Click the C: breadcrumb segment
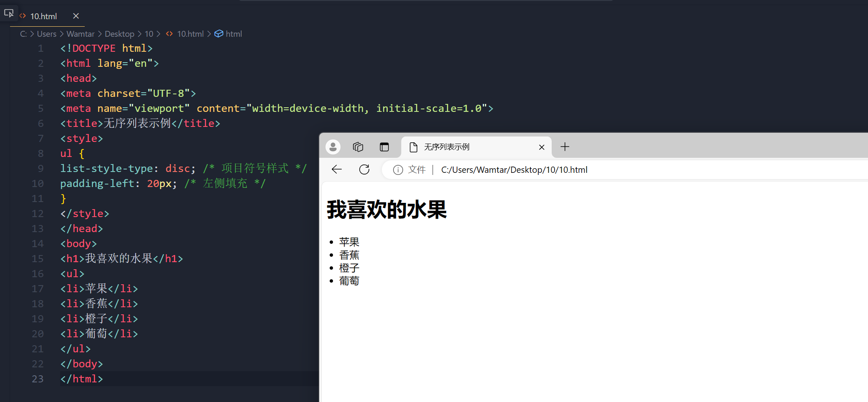This screenshot has width=868, height=402. click(23, 34)
